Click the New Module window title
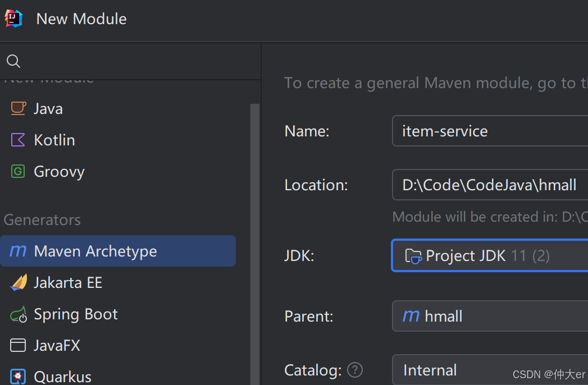588x385 pixels. (x=81, y=19)
